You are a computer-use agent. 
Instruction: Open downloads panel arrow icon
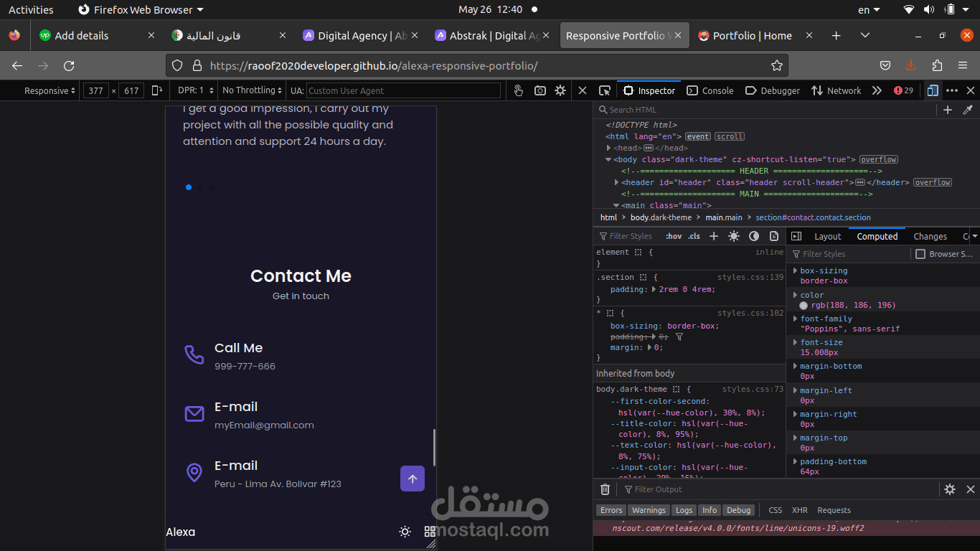click(911, 66)
